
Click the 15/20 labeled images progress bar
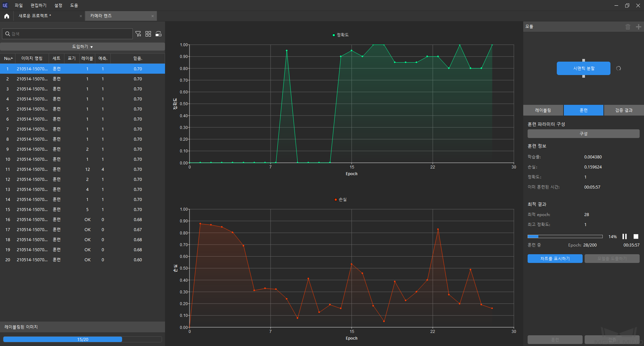(x=83, y=339)
